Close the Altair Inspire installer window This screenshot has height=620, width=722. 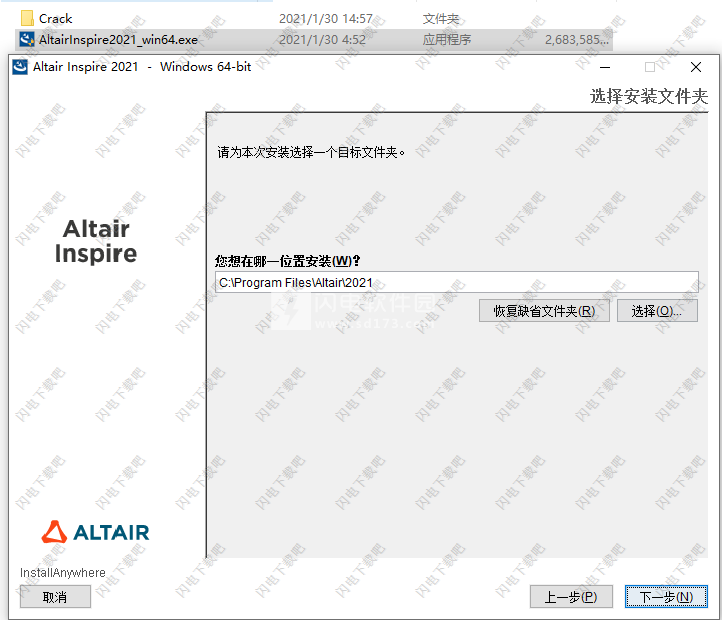click(x=696, y=67)
